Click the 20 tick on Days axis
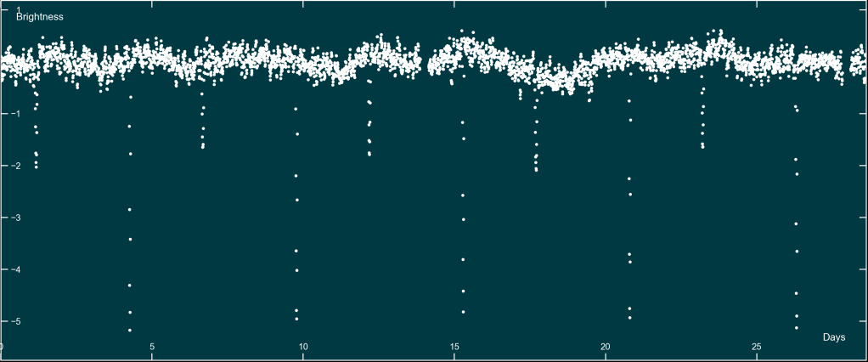868x362 pixels. point(606,347)
